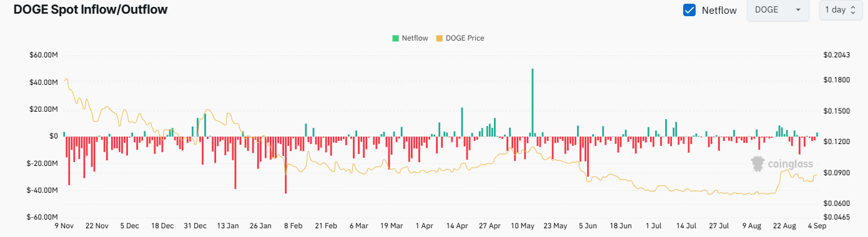Viewport: 868px width, 237px height.
Task: Click the 8 Feb date label
Action: (x=293, y=226)
